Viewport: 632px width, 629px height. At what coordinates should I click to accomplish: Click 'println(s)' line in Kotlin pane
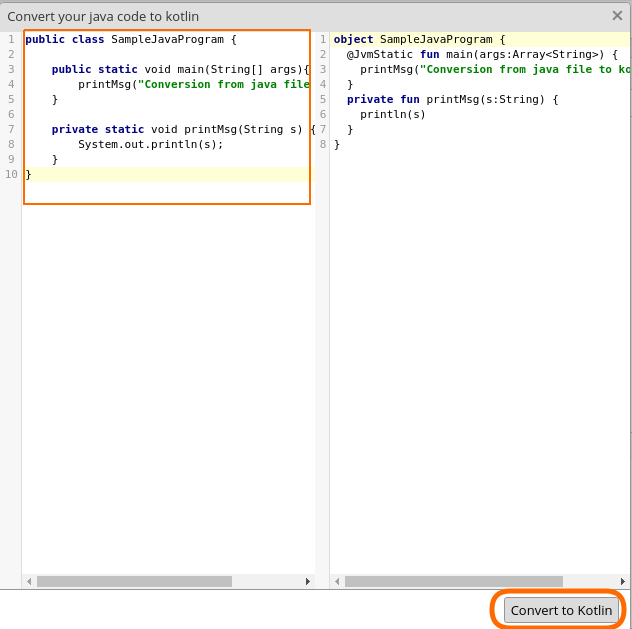(393, 114)
